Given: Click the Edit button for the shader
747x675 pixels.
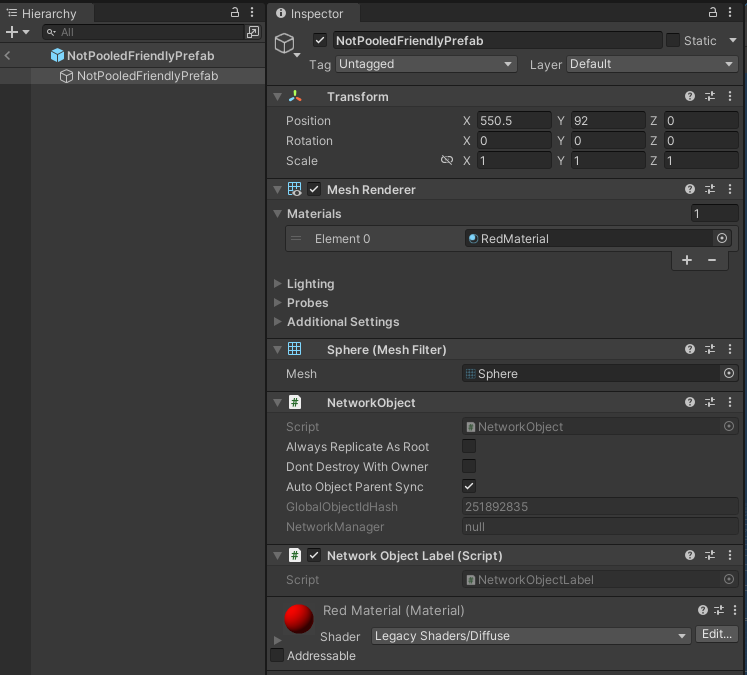Looking at the screenshot, I should click(x=717, y=635).
